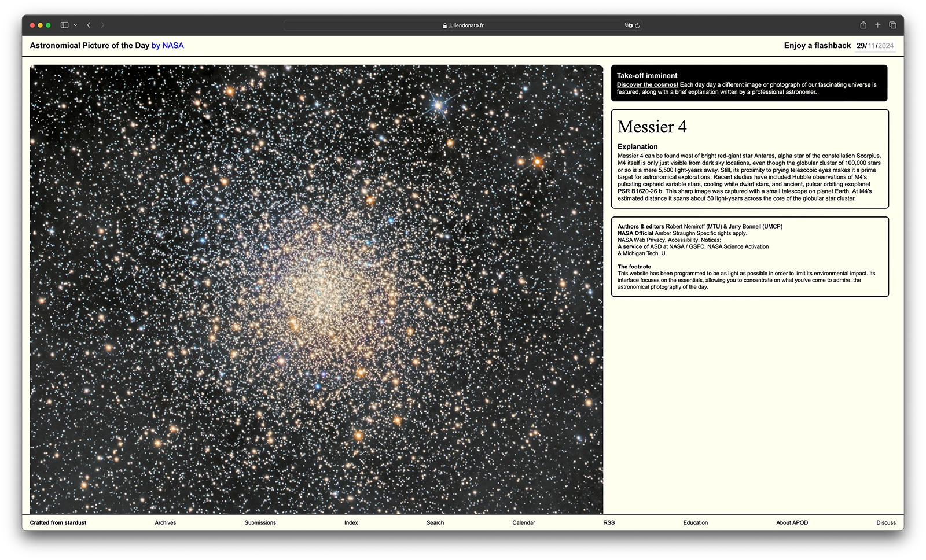
Task: Open 'Specific rights apply' link
Action: pos(722,233)
